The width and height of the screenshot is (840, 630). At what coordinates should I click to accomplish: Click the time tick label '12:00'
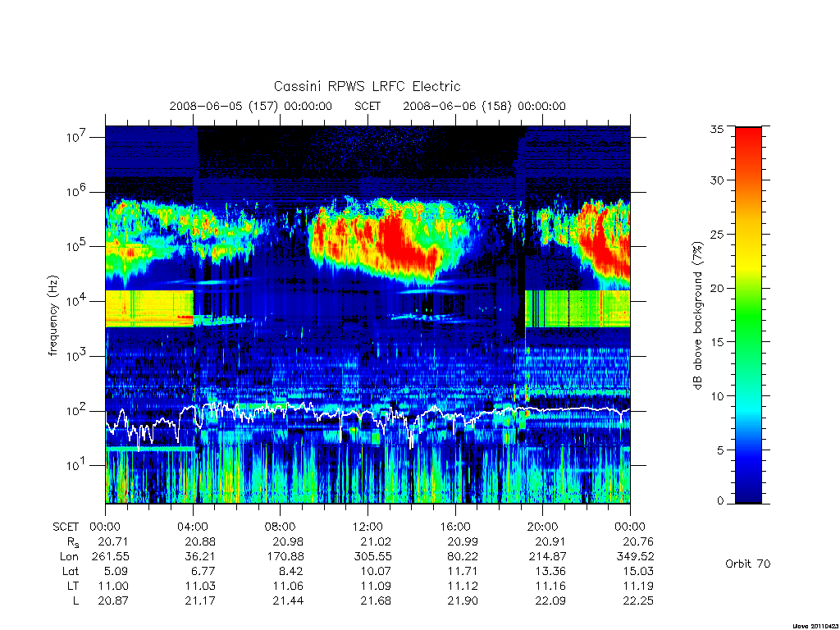click(367, 527)
